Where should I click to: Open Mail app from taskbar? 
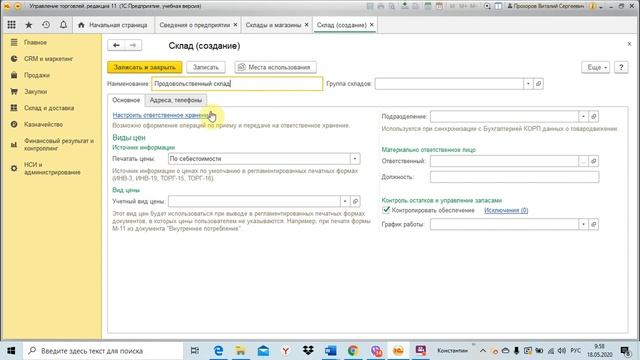pyautogui.click(x=263, y=351)
